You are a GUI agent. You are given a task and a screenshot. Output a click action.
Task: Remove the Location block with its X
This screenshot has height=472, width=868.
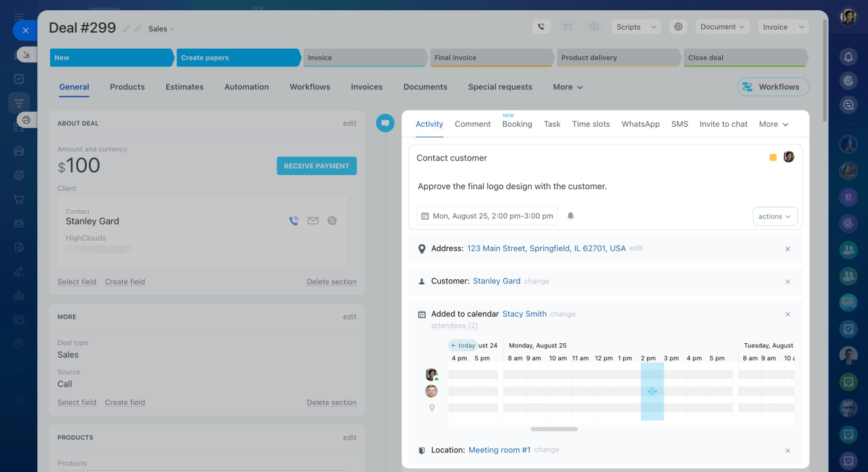tap(788, 450)
